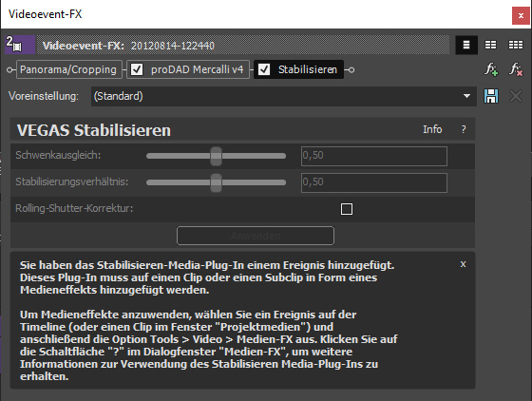The height and width of the screenshot is (401, 532).
Task: Click the Schwenkausgleich slider handle
Action: pos(216,156)
